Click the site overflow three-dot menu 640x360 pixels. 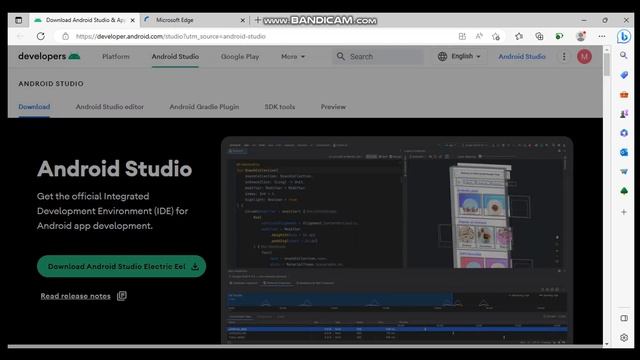point(564,57)
